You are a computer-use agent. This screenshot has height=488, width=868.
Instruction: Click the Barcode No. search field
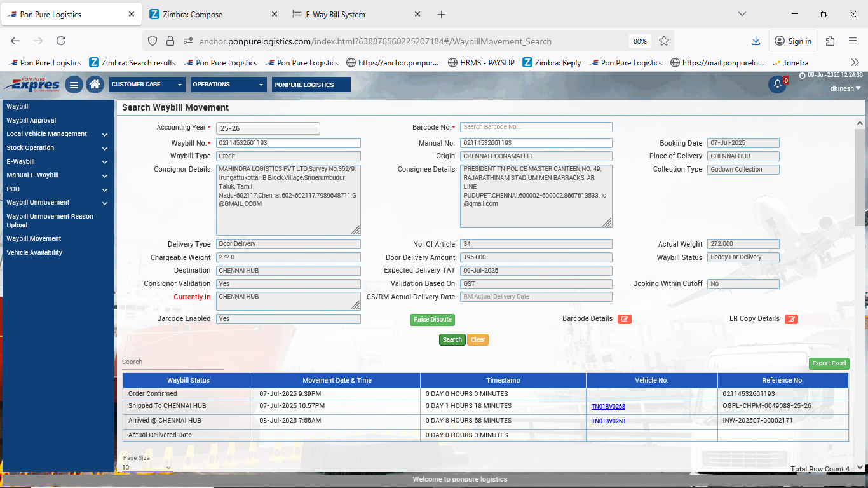(536, 127)
